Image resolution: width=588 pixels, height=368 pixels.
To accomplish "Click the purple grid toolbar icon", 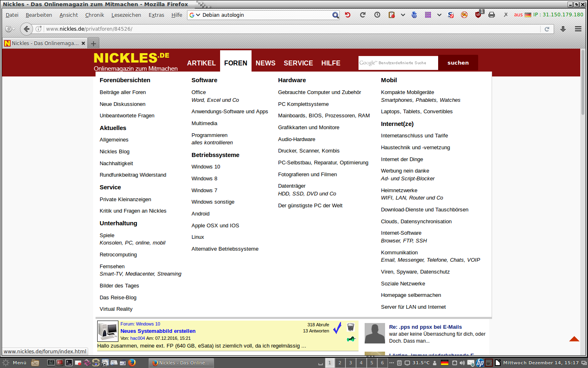I will pyautogui.click(x=428, y=15).
